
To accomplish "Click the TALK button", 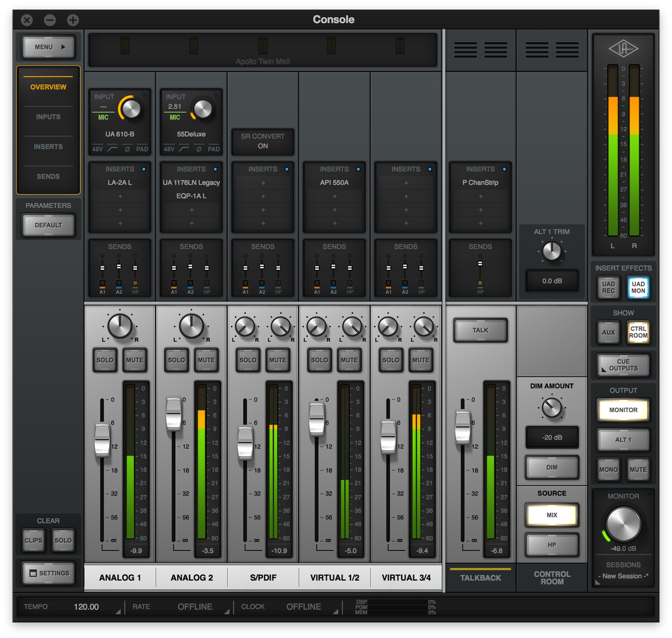I will point(480,330).
